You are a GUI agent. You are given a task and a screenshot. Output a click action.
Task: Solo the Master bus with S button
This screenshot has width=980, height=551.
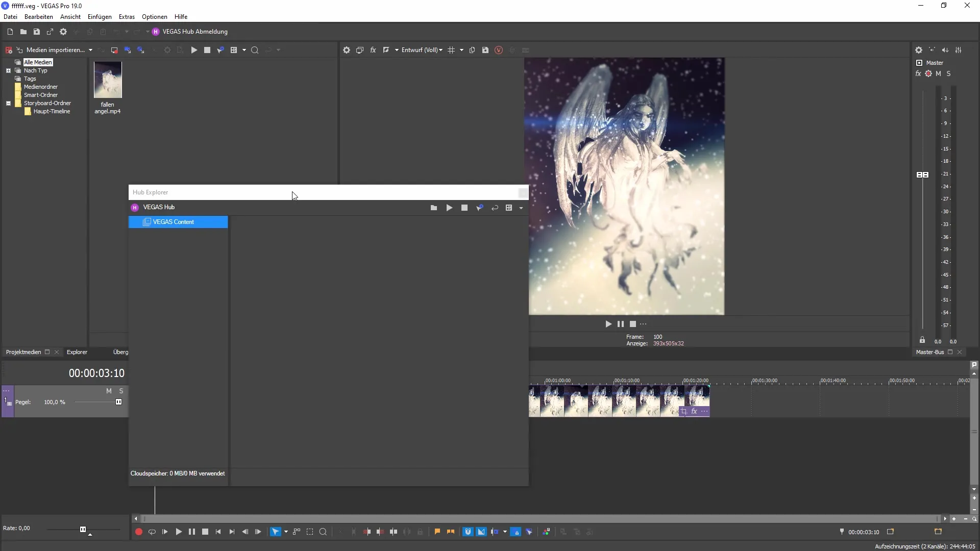(x=949, y=73)
